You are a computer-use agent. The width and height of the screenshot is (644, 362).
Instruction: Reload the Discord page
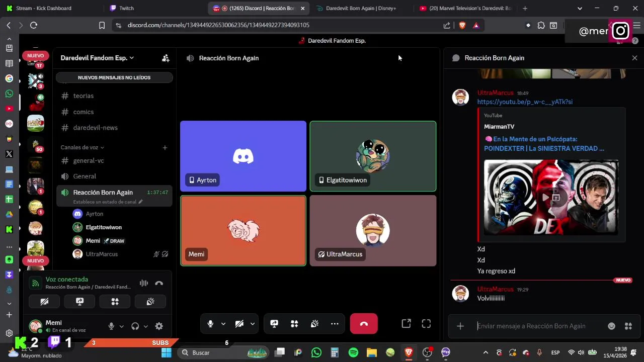tap(34, 25)
